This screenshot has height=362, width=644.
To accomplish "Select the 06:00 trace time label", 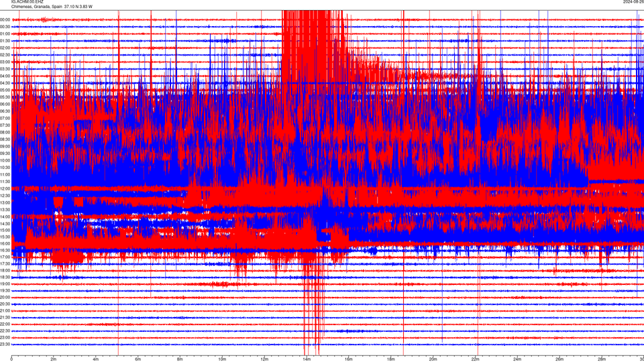I will [x=5, y=104].
